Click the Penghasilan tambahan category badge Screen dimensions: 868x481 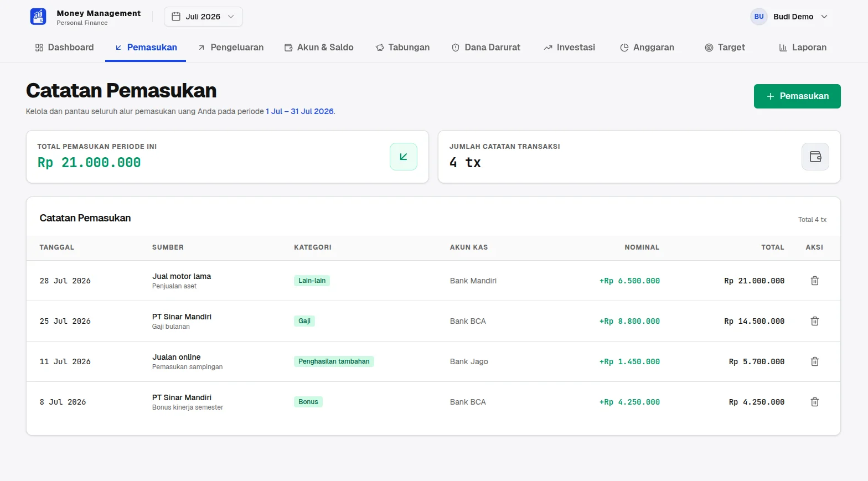coord(334,361)
